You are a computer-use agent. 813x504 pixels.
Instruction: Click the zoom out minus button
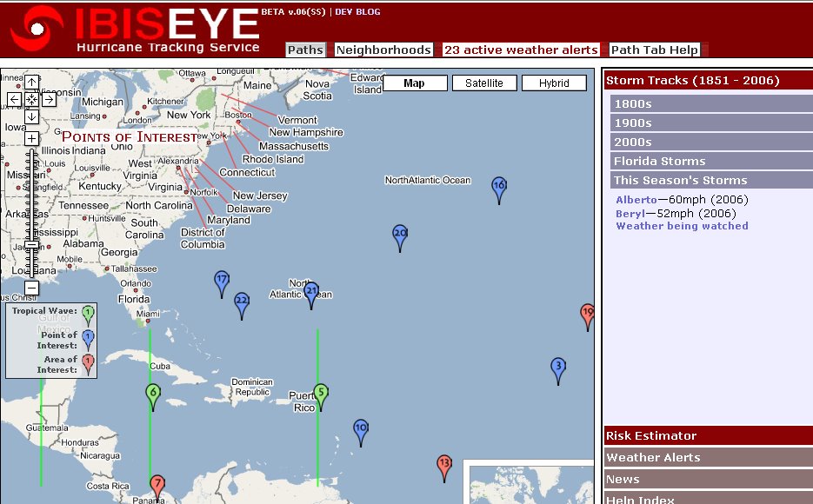click(x=31, y=288)
